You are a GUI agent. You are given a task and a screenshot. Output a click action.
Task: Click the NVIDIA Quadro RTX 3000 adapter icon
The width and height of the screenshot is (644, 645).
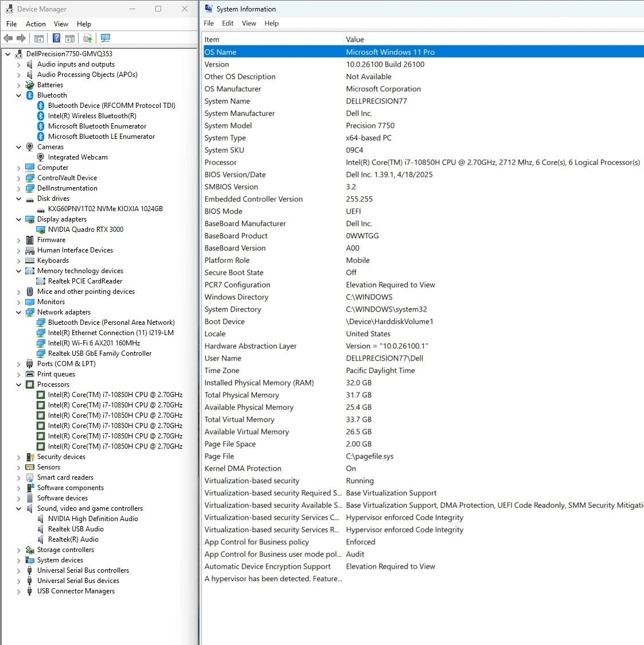pos(40,230)
